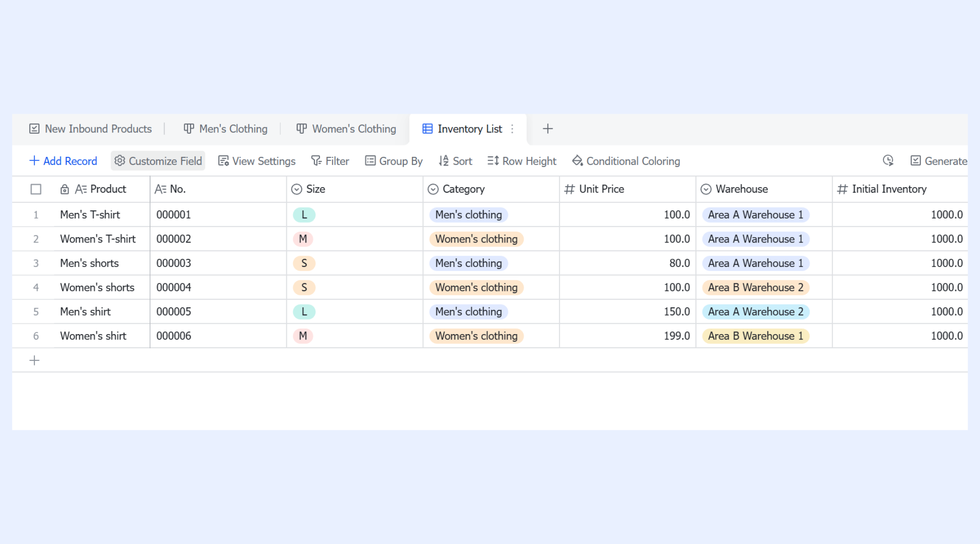This screenshot has width=980, height=544.
Task: Select the No. column header
Action: coord(218,189)
